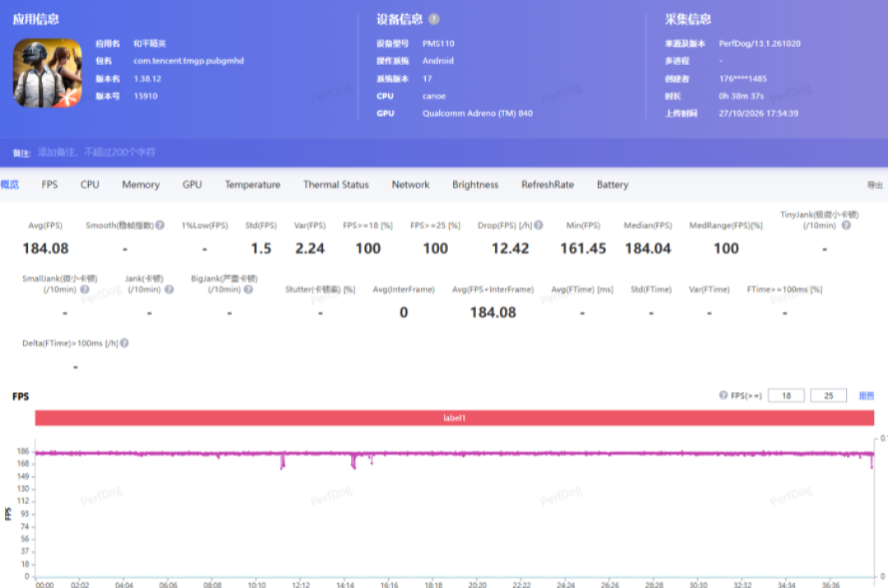Switch to the Thermal Status tab
This screenshot has width=888, height=588.
click(335, 185)
